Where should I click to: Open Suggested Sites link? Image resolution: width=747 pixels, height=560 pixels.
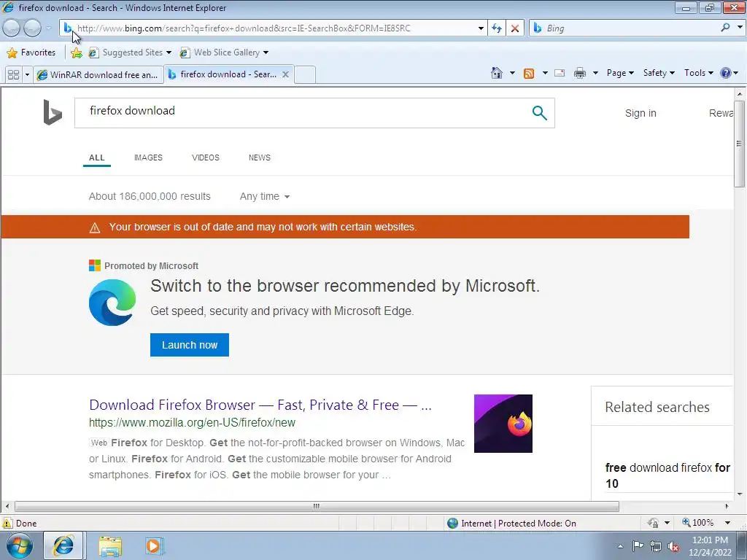[x=130, y=52]
